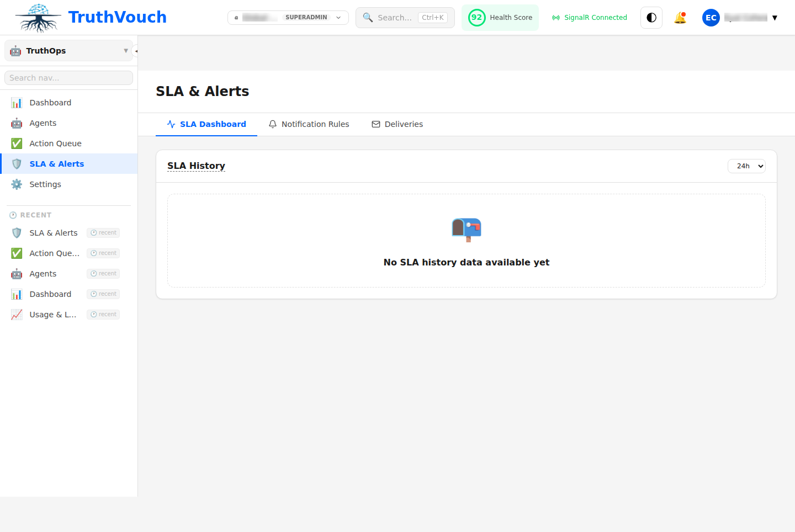Screen dimensions: 795x532
Task: Collapse the sidebar using the arrow toggle
Action: coord(135,50)
